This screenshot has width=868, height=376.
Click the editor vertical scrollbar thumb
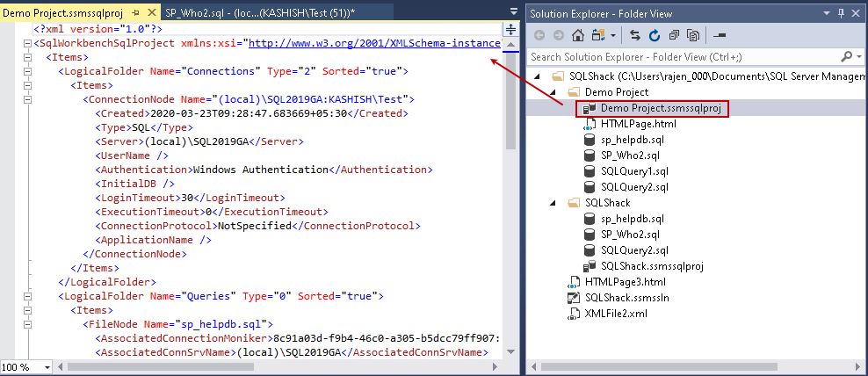[510, 103]
